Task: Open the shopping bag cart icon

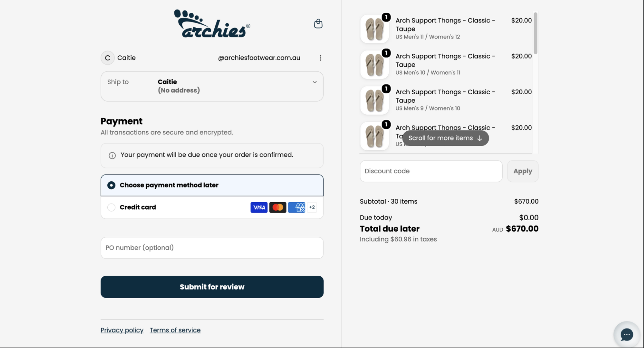Action: pos(318,24)
